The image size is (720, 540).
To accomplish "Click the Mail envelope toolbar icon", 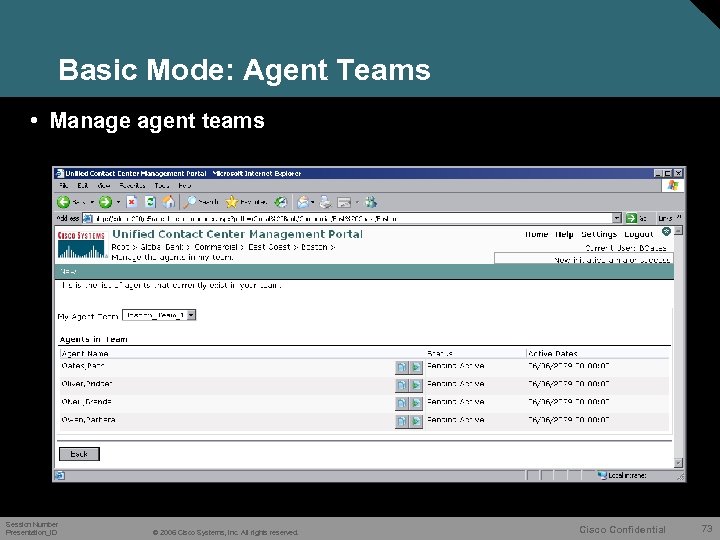I will click(x=303, y=202).
